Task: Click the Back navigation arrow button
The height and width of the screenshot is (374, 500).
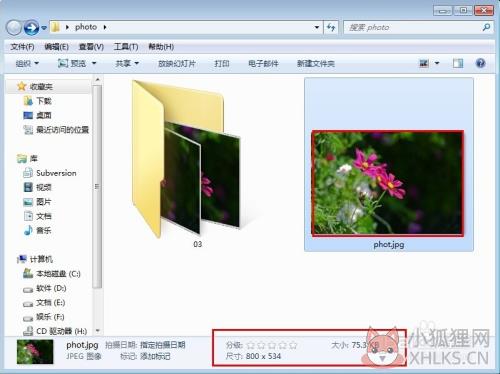Action: 14,28
